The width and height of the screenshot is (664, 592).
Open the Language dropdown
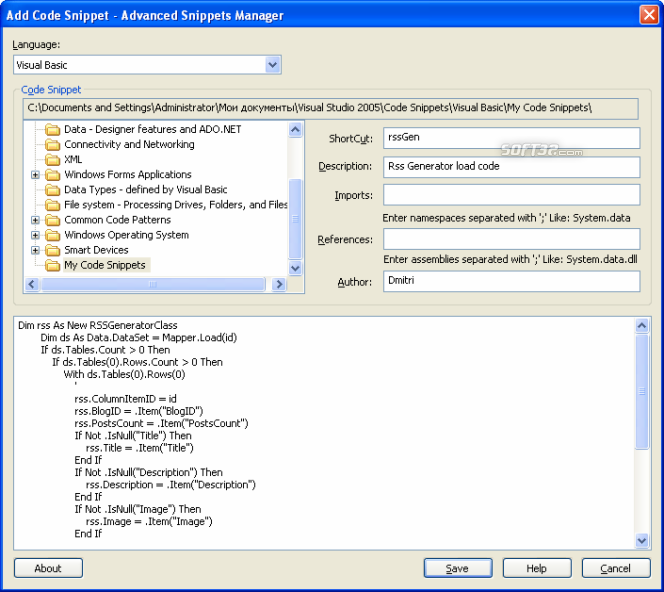[x=273, y=65]
